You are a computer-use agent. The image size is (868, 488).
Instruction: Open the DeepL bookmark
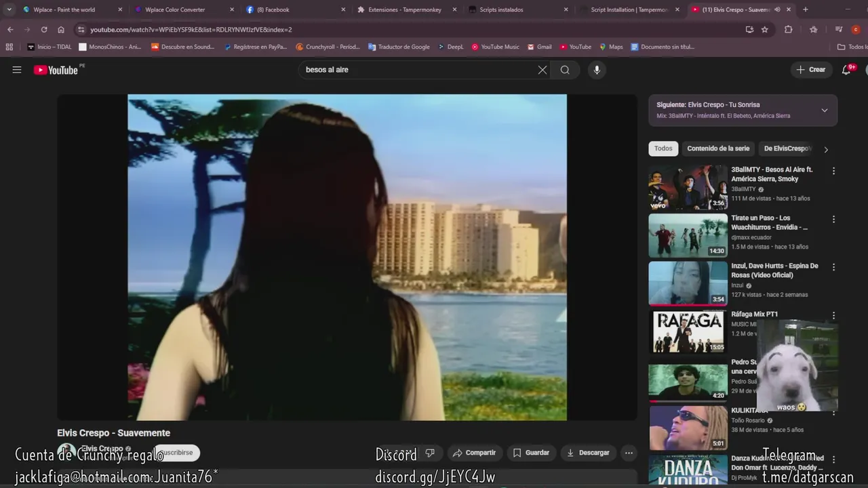coord(450,47)
